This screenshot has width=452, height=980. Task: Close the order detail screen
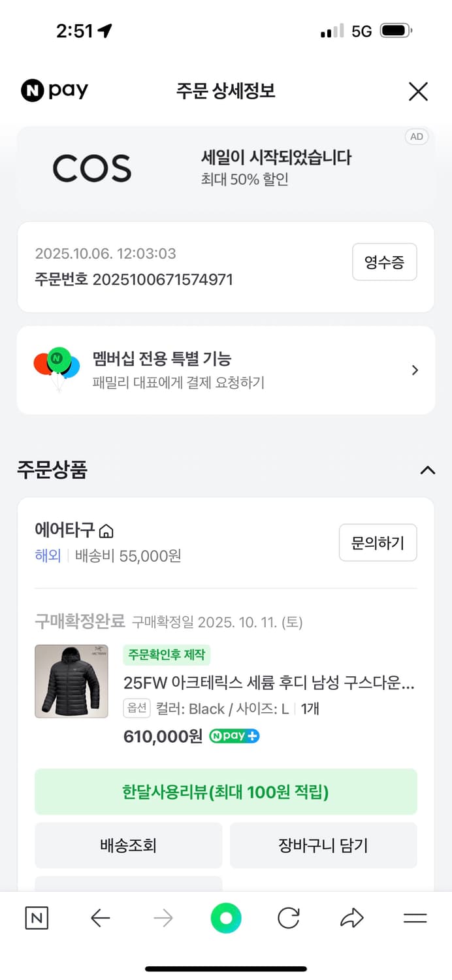click(418, 91)
